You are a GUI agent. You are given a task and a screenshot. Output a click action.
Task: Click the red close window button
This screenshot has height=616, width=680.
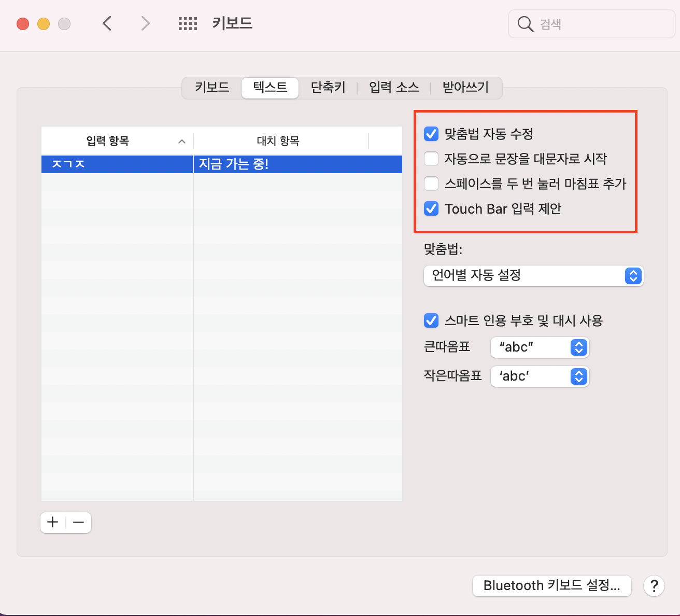[x=23, y=24]
